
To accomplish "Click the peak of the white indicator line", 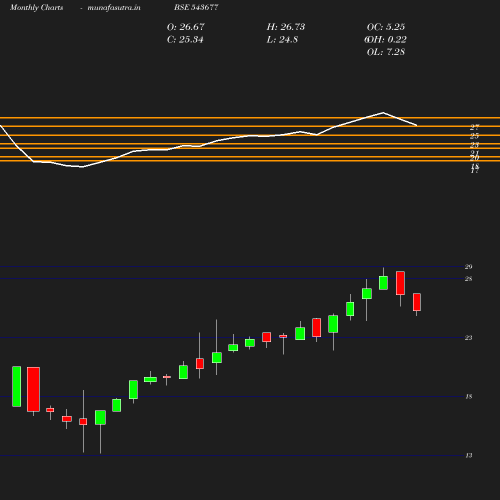I will click(383, 113).
